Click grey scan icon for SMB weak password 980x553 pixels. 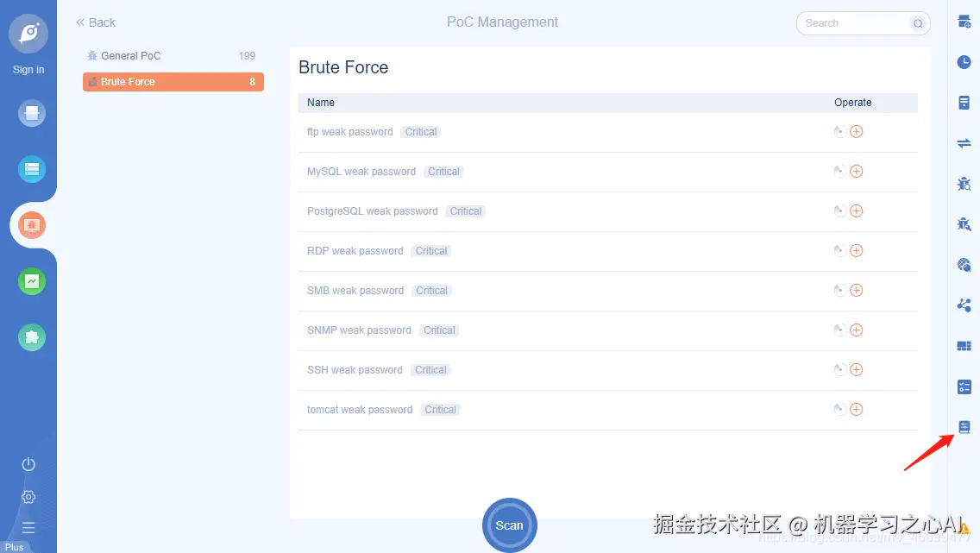[x=839, y=290]
